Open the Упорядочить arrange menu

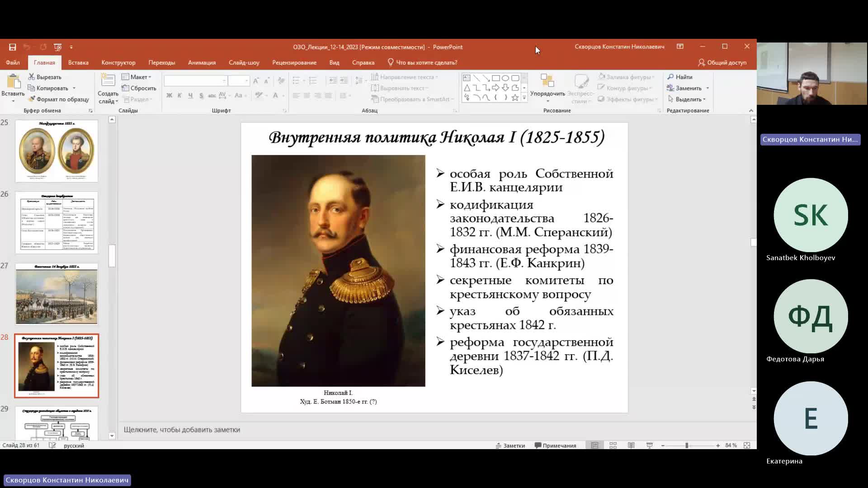(x=547, y=88)
